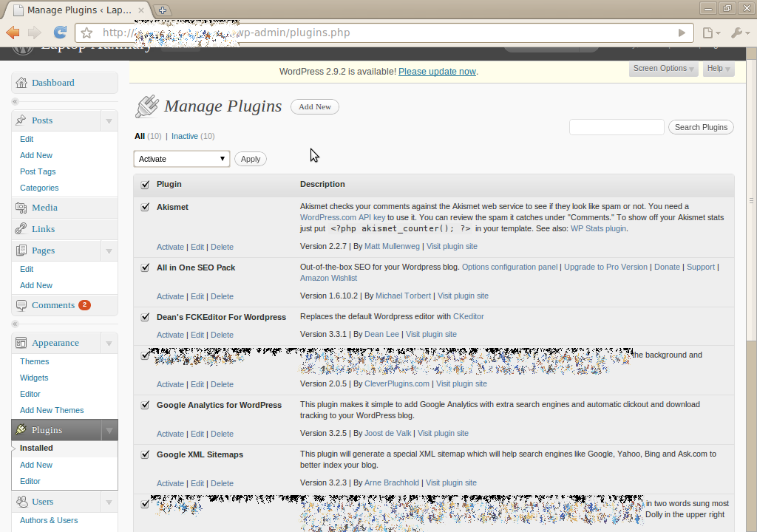Image resolution: width=757 pixels, height=532 pixels.
Task: Collapse the Pages menu arrow
Action: [109, 250]
